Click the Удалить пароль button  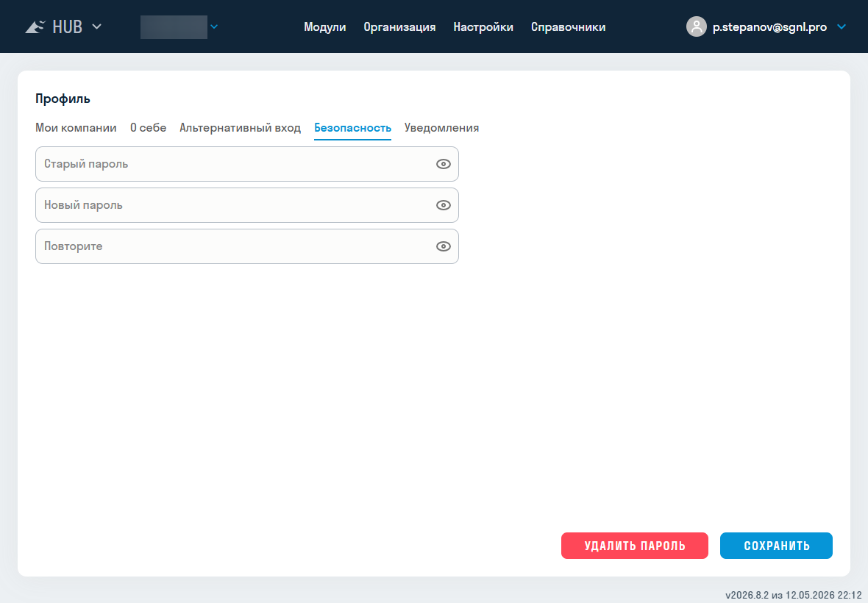[634, 546]
